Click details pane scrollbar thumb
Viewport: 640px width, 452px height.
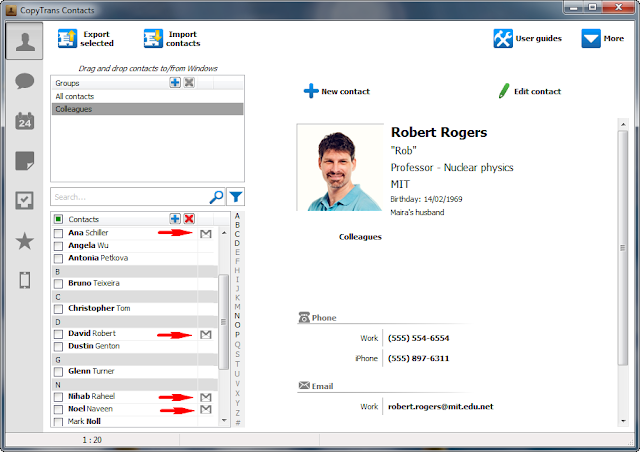pyautogui.click(x=623, y=247)
